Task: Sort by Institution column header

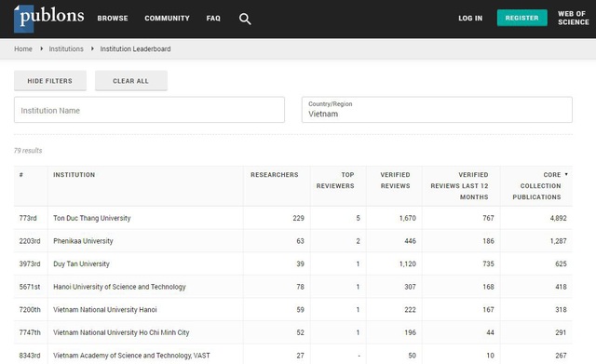Action: 74,175
